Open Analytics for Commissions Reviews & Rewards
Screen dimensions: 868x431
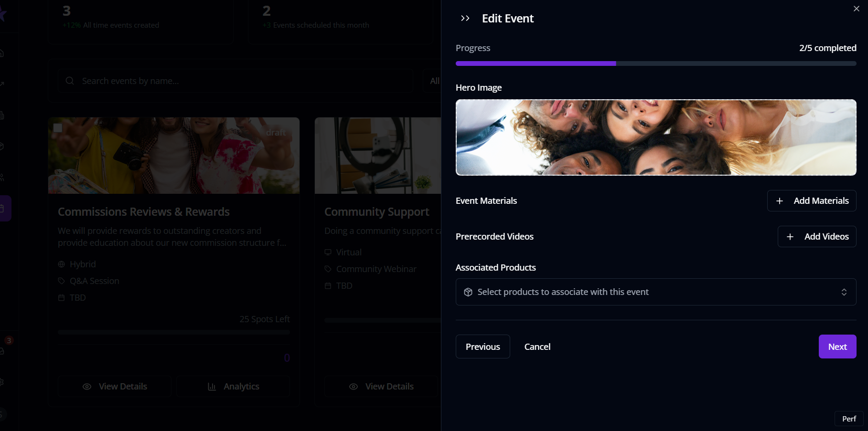click(233, 387)
